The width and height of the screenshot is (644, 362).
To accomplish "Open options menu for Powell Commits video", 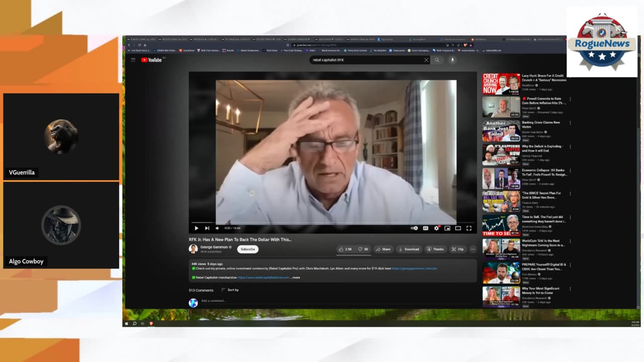I will tap(570, 99).
